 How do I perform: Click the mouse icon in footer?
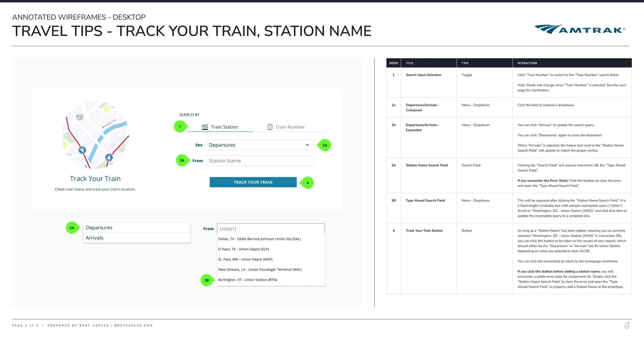click(627, 326)
